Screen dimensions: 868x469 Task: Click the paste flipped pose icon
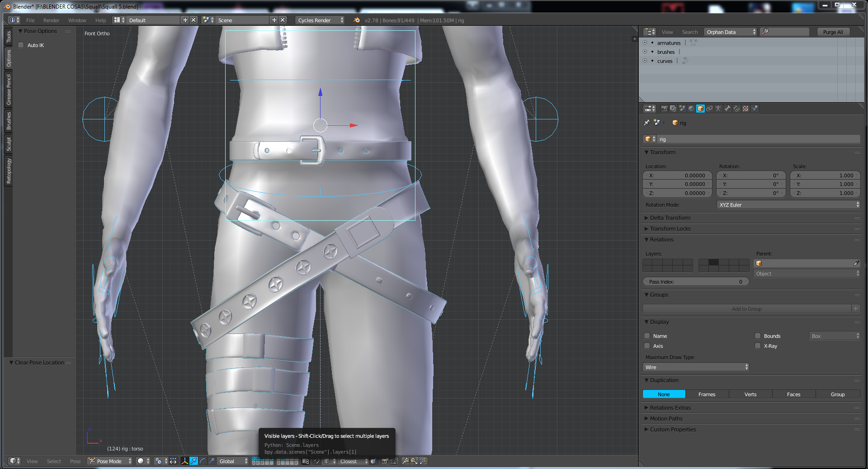tap(423, 461)
